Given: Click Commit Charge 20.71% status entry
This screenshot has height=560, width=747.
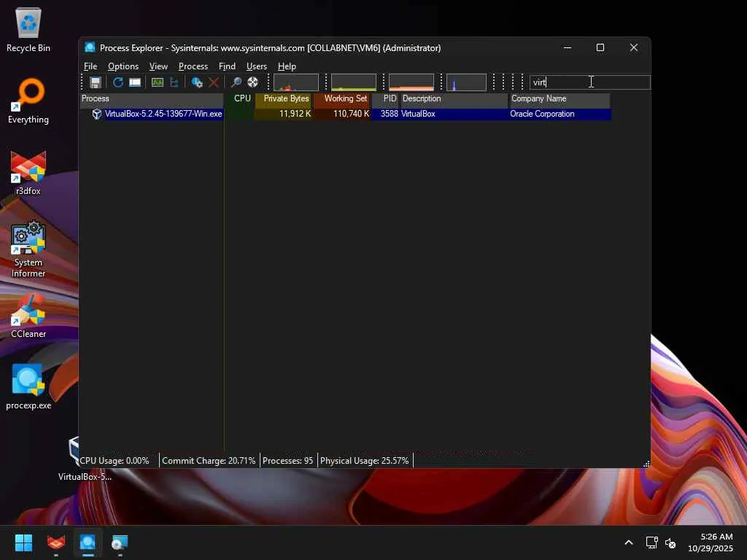Looking at the screenshot, I should (x=209, y=461).
